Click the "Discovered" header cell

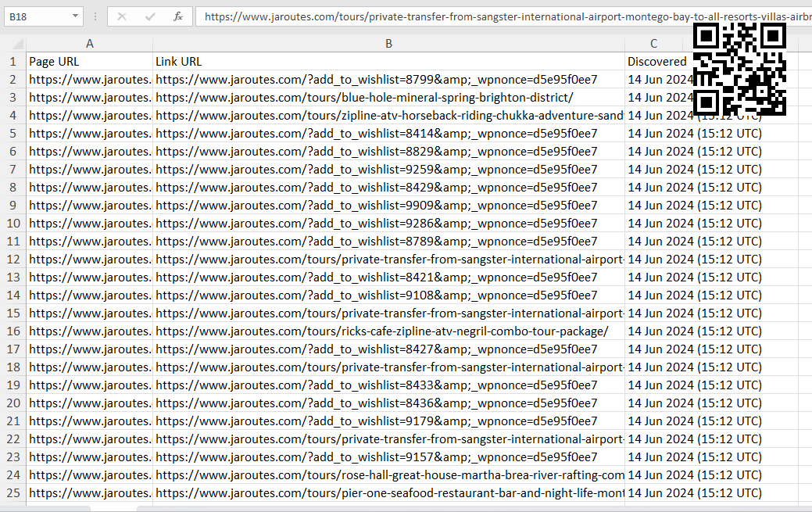(x=656, y=62)
